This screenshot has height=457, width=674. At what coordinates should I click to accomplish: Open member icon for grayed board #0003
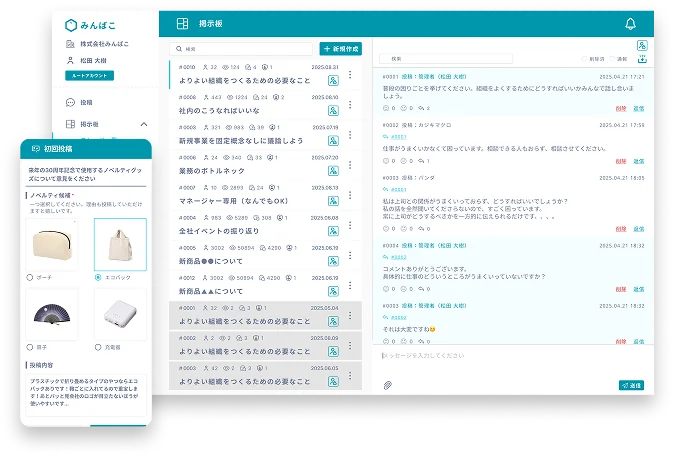pos(333,381)
